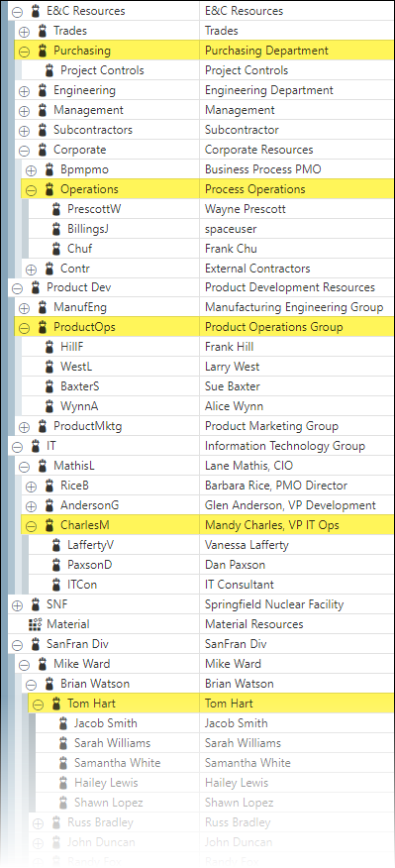Select the Product Operations Group cell
The width and height of the screenshot is (395, 868).
click(297, 327)
